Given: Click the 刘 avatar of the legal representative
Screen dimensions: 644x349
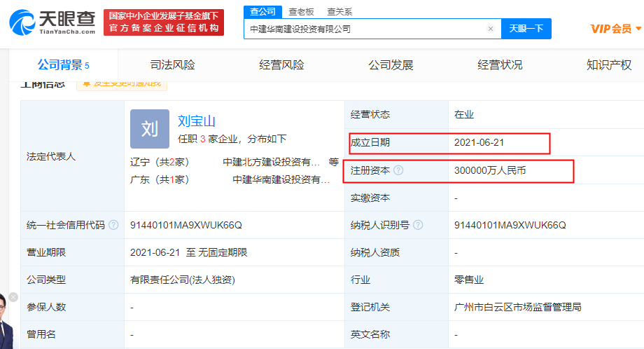Looking at the screenshot, I should pos(150,129).
